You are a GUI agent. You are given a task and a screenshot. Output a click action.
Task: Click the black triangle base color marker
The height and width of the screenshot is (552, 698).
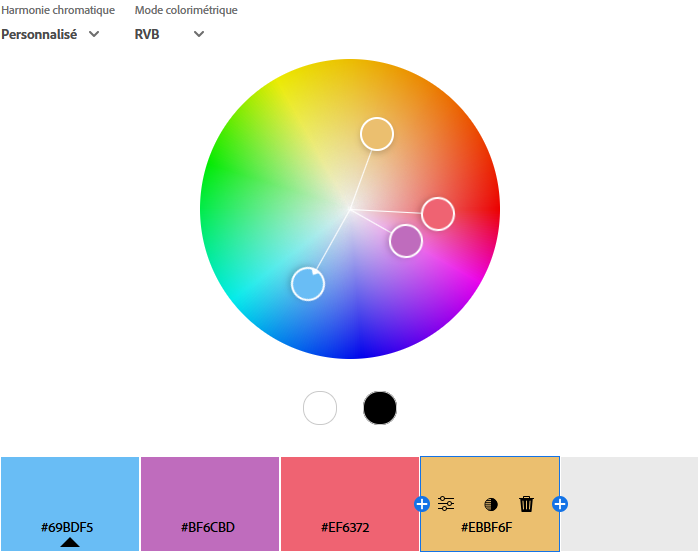[x=69, y=542]
